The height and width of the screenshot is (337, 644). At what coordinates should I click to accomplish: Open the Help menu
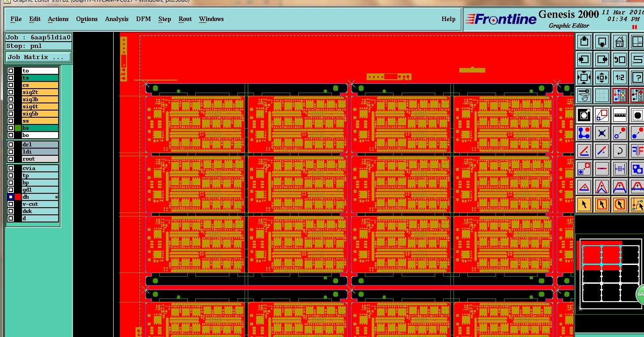[449, 19]
